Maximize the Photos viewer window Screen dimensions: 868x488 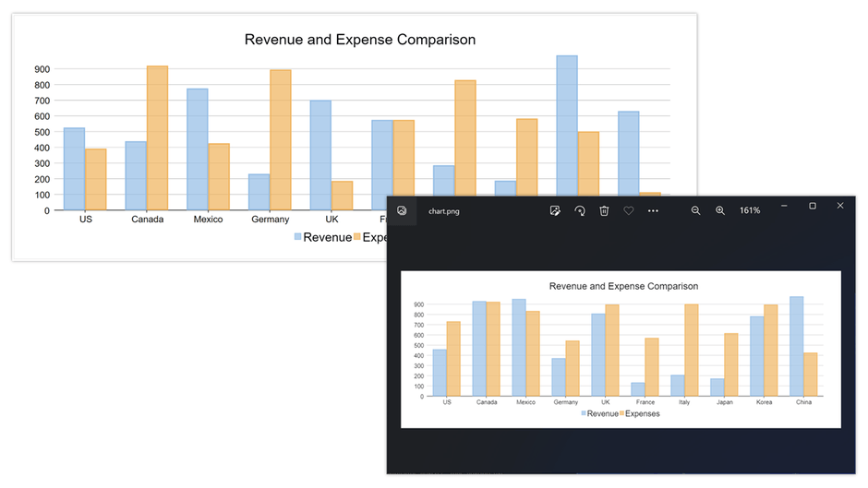click(813, 206)
